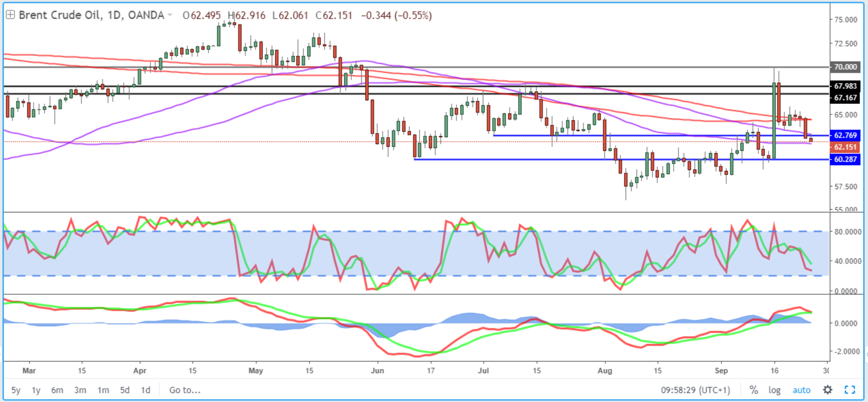Click the Aug label on time axis
This screenshot has height=402, width=868.
pos(605,371)
